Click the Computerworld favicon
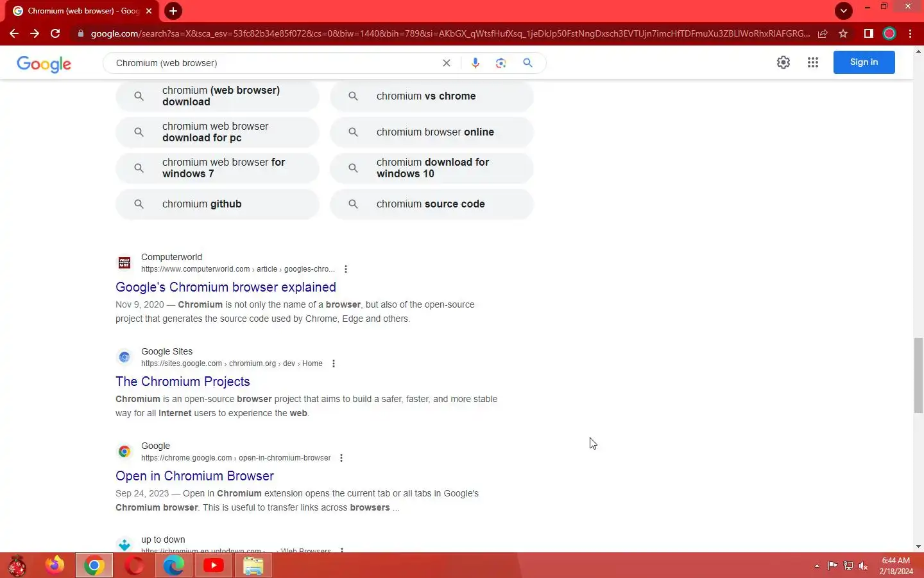The width and height of the screenshot is (924, 578). (x=124, y=263)
